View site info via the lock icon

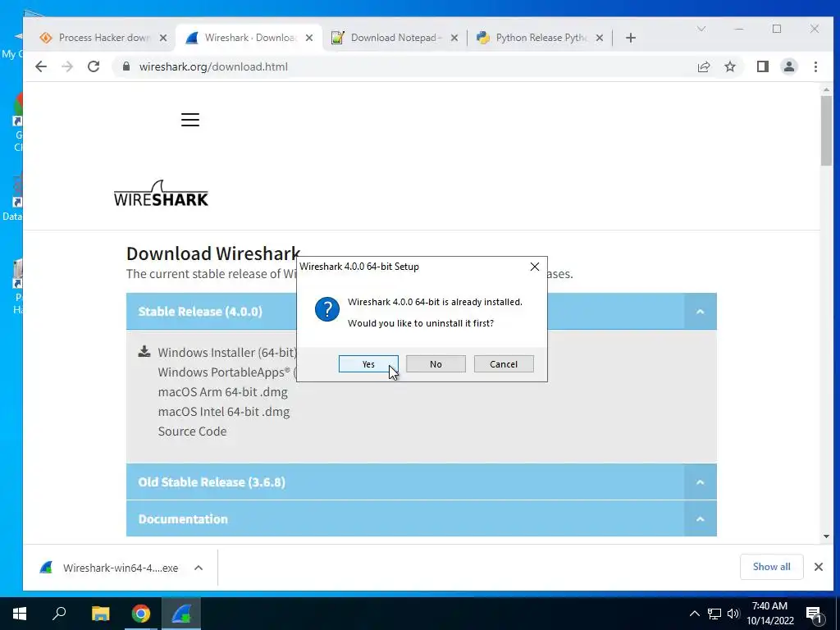coord(126,66)
